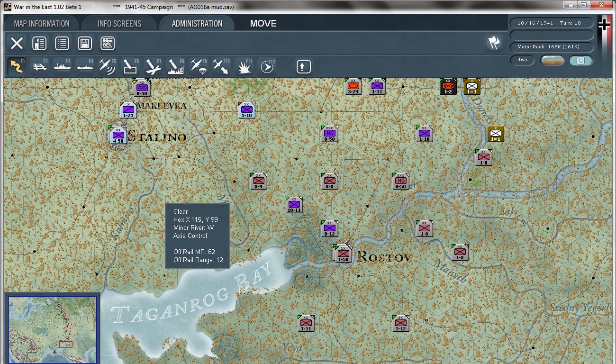Select the 4-50 unit at Stalino
This screenshot has width=616, height=364.
118,135
